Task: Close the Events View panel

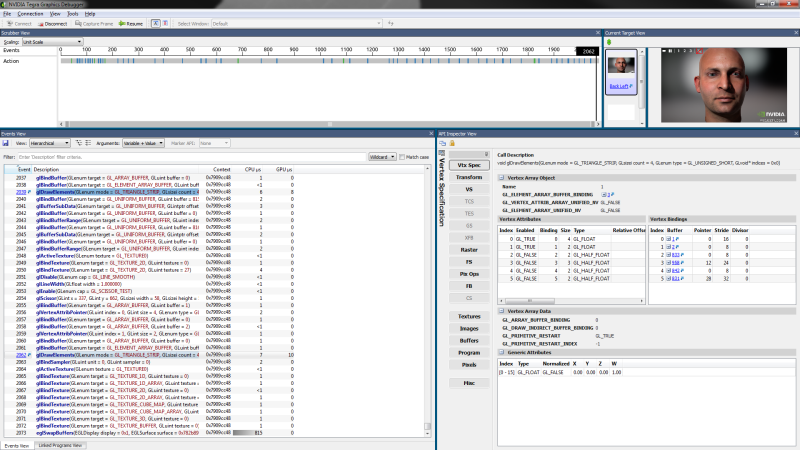Action: coord(431,134)
